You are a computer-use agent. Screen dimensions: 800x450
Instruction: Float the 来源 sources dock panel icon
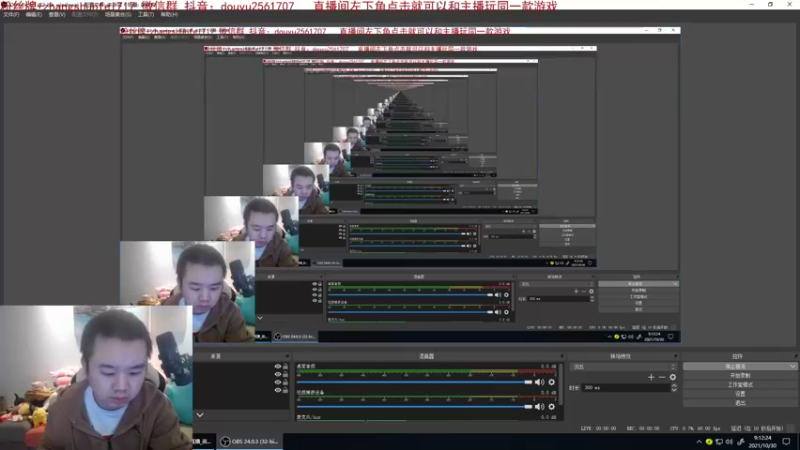tap(287, 356)
